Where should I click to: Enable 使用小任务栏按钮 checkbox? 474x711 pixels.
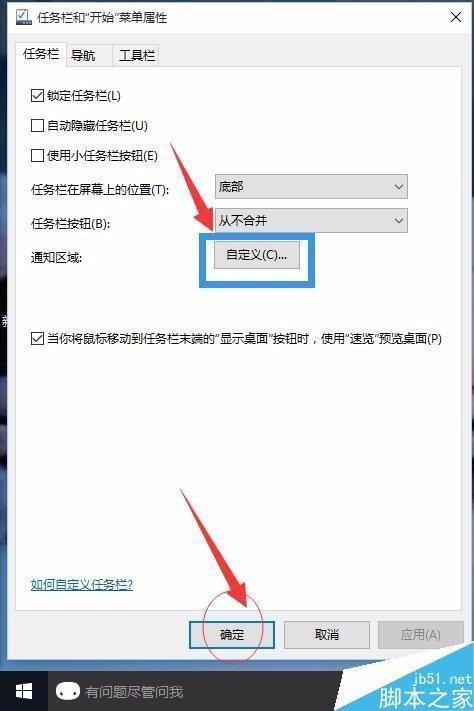point(37,156)
